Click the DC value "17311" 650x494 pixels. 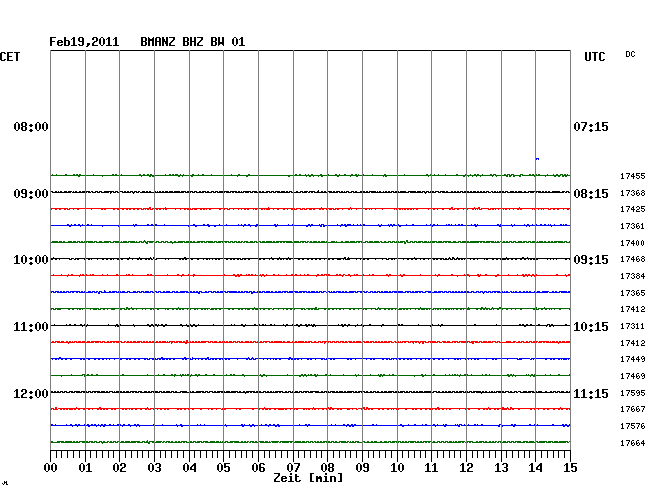click(633, 326)
